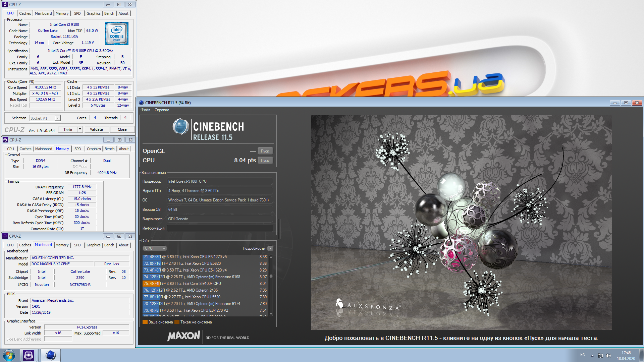Screen dimensions: 644x362
Task: Click the panel splitter grip handle
Action: point(279,229)
